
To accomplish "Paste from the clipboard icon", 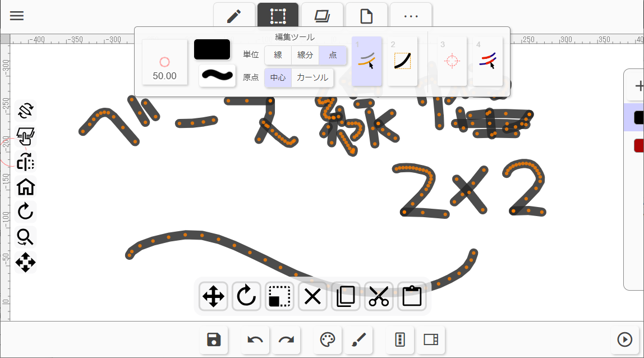I will (x=412, y=296).
